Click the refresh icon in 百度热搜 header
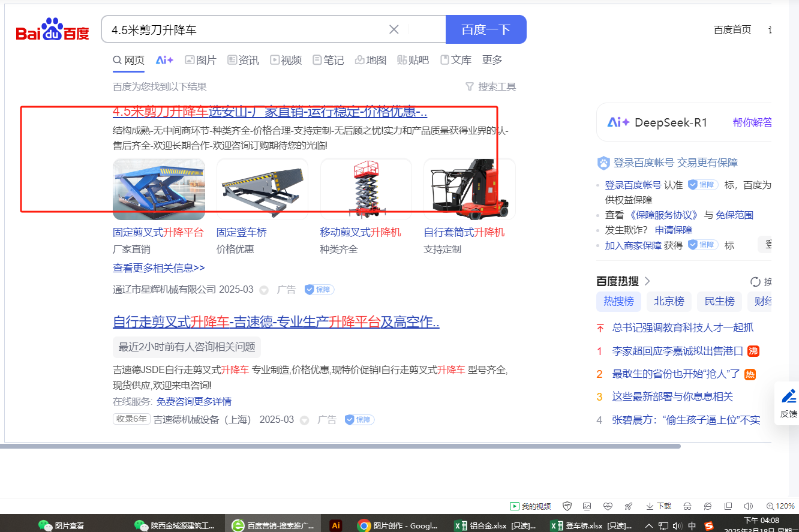The height and width of the screenshot is (532, 799). tap(755, 282)
